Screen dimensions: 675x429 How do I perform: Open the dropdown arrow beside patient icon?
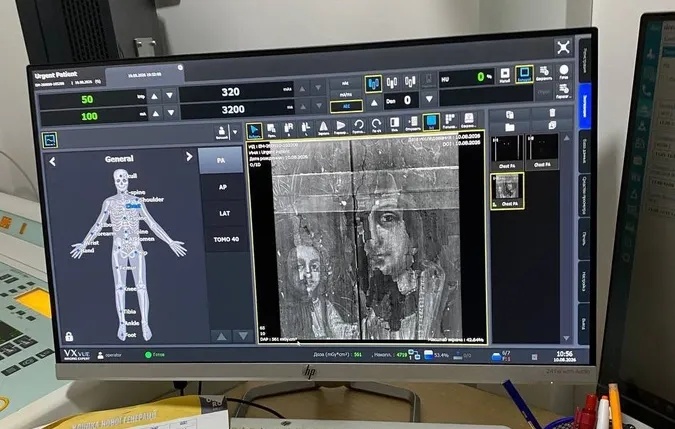click(x=235, y=132)
